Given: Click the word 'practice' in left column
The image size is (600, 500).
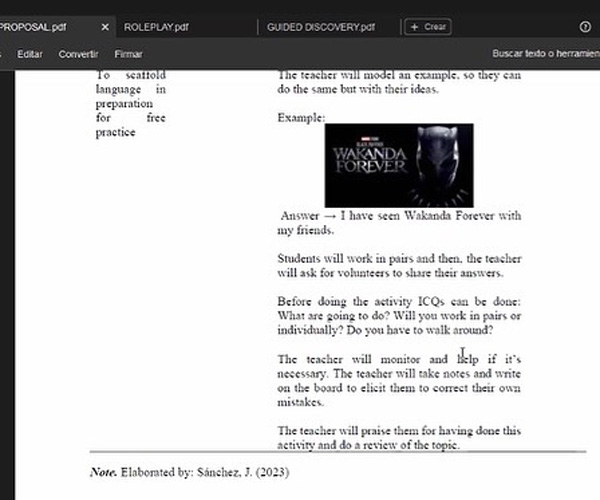Looking at the screenshot, I should [116, 132].
